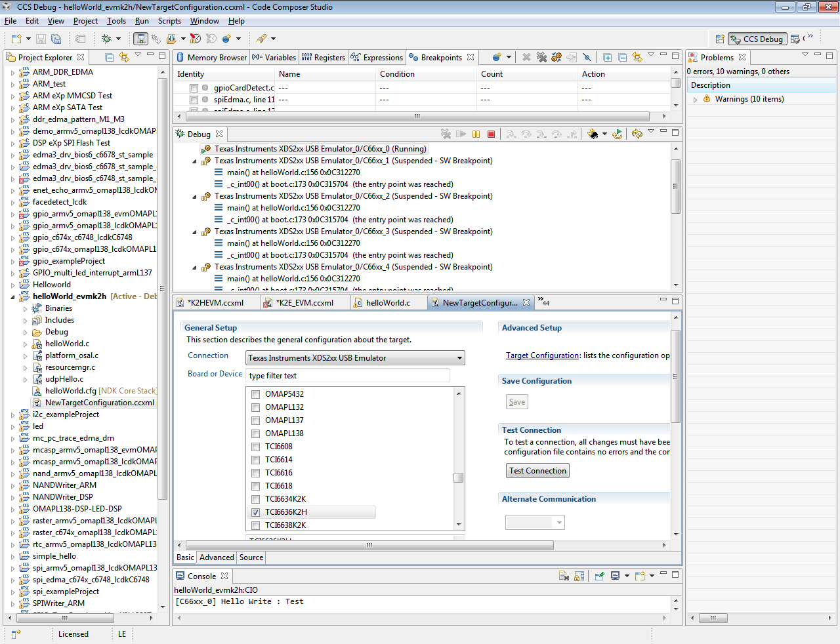Click the Load Program toolbar icon
The width and height of the screenshot is (840, 644).
pos(171,39)
